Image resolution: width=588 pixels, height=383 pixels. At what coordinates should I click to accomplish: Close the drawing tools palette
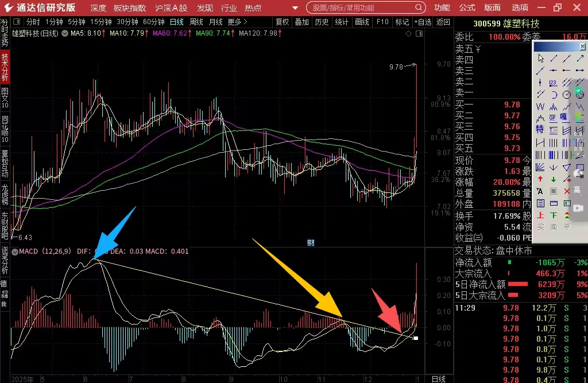582,47
